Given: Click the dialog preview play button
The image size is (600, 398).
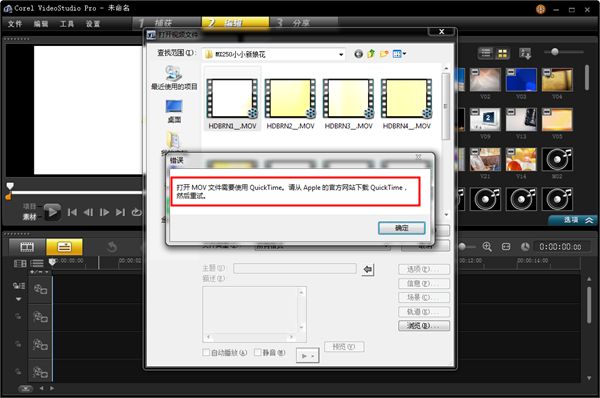Looking at the screenshot, I should [x=307, y=356].
